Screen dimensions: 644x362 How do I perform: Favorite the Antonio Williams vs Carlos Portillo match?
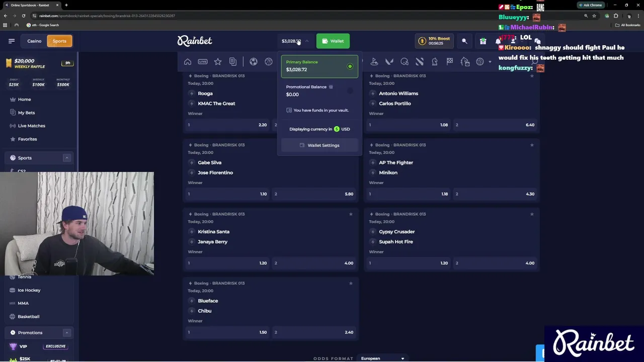[x=532, y=76]
